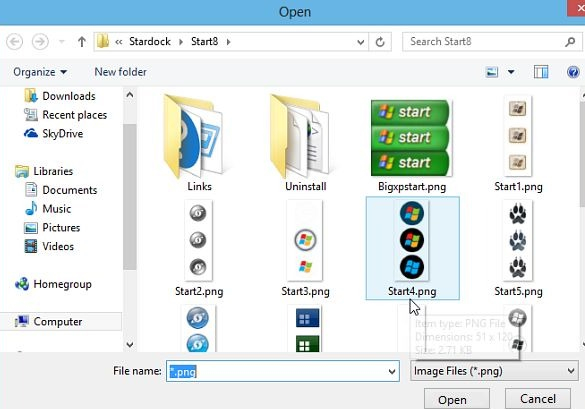Image resolution: width=585 pixels, height=409 pixels.
Task: Select the Links folder
Action: pos(199,143)
